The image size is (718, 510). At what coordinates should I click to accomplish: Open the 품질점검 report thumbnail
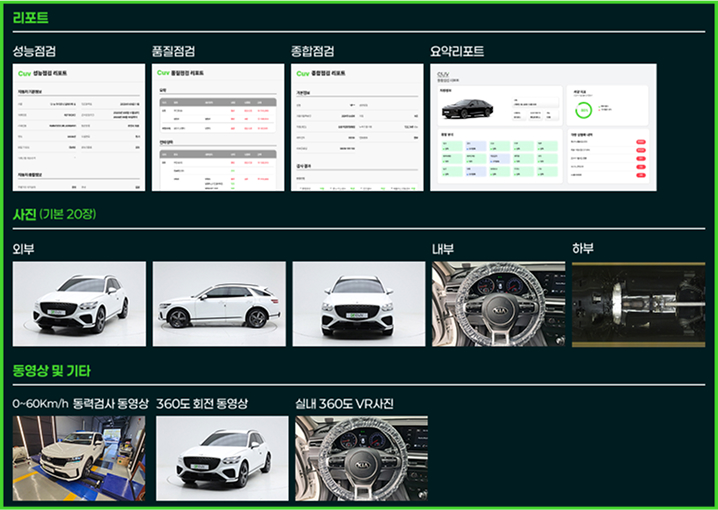[218, 127]
